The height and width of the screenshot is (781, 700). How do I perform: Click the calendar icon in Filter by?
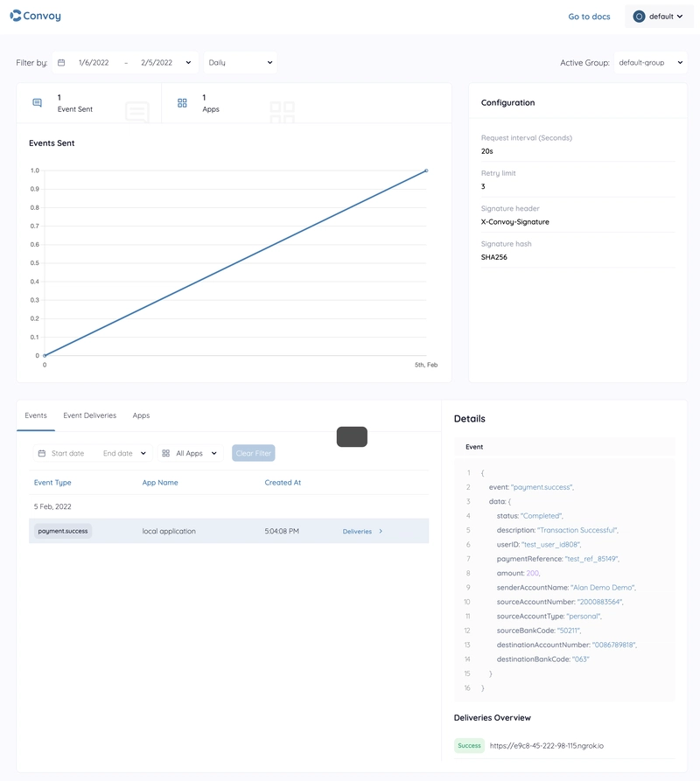coord(61,63)
